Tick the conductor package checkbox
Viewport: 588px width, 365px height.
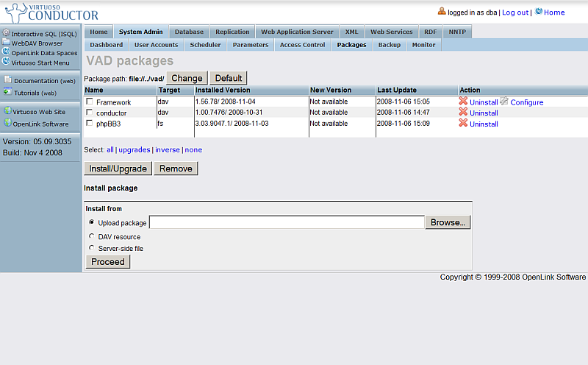point(90,113)
